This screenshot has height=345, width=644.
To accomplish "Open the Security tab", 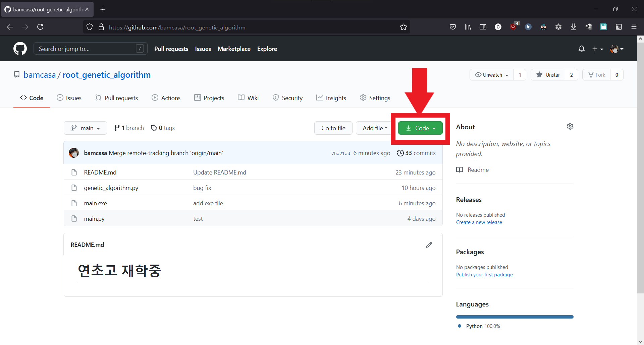I will click(287, 98).
